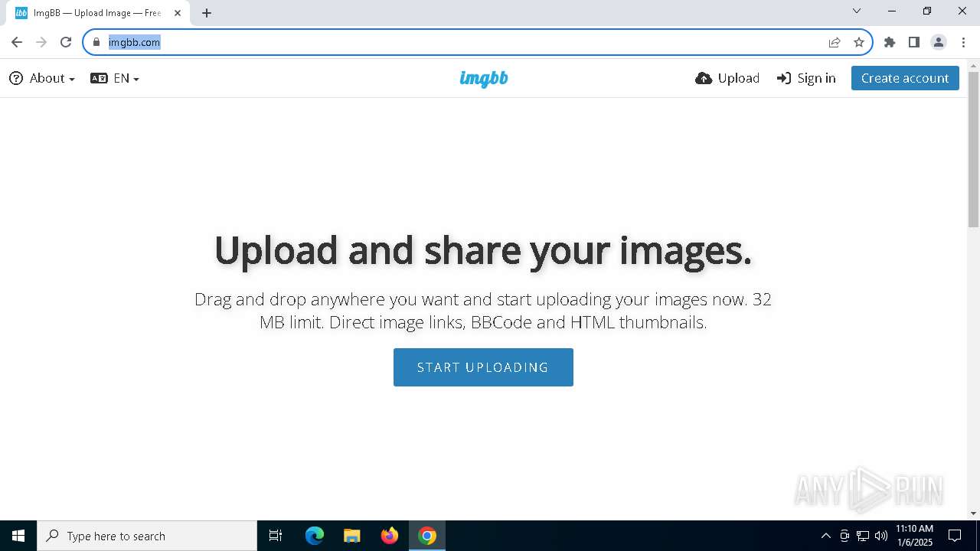This screenshot has height=551, width=980.
Task: Close the ImgBB tab
Action: (178, 13)
